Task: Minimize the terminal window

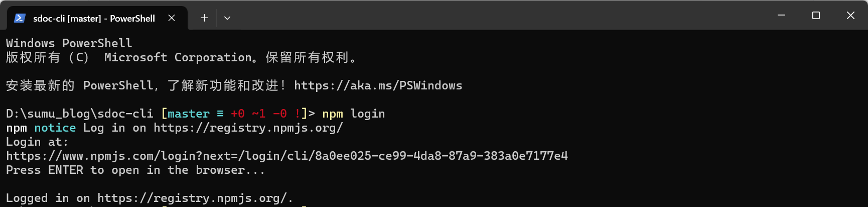Action: [781, 16]
